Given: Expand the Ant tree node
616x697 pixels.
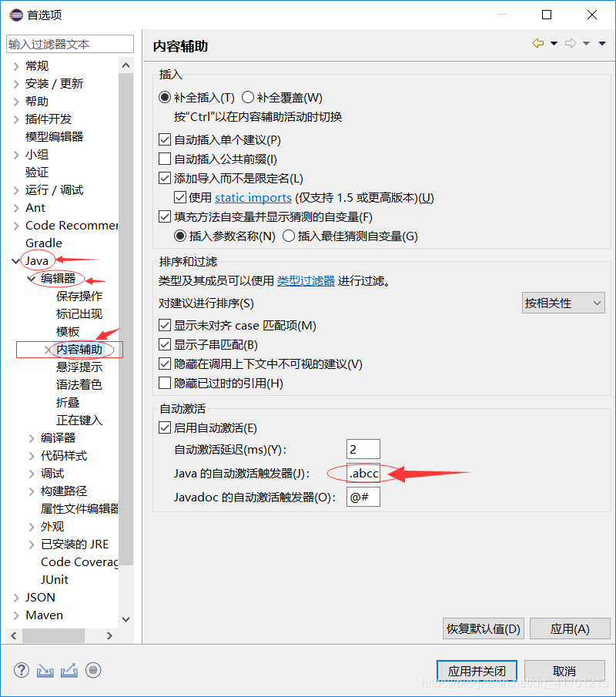Looking at the screenshot, I should [16, 208].
